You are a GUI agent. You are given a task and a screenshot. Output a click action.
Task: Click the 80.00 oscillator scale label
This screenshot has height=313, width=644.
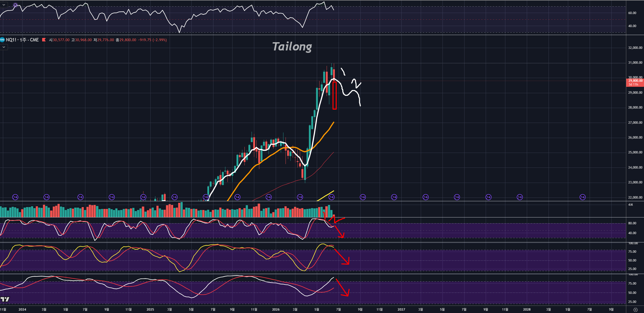[632, 223]
